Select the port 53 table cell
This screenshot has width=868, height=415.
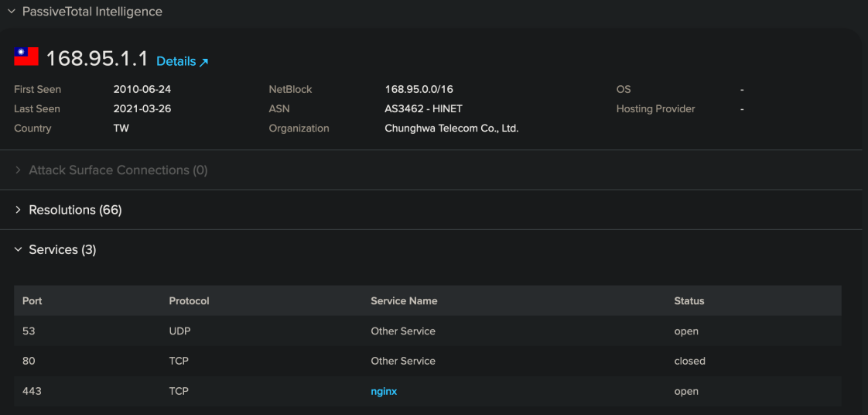[29, 331]
